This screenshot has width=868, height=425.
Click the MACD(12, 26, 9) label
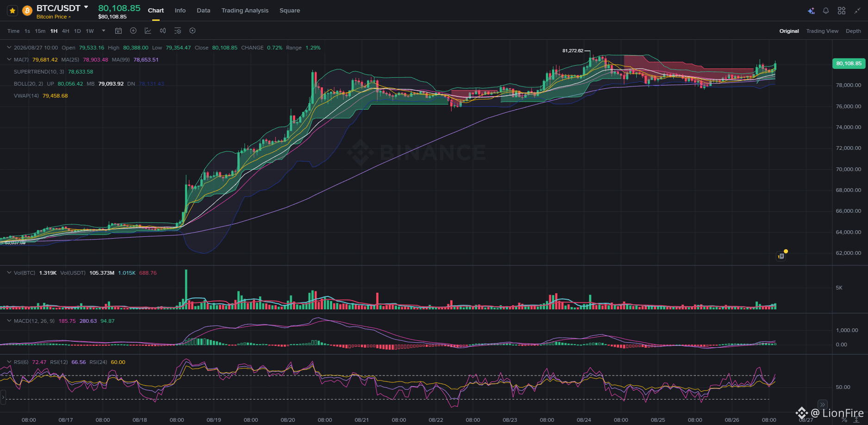(34, 321)
